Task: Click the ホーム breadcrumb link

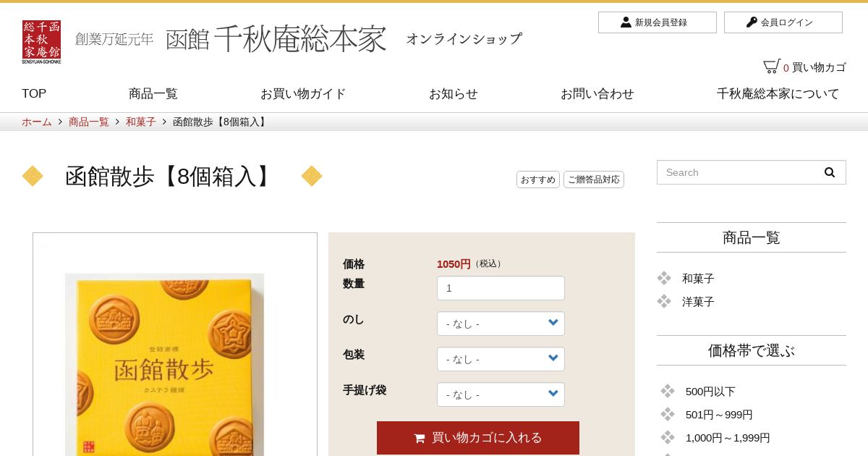Action: [37, 122]
